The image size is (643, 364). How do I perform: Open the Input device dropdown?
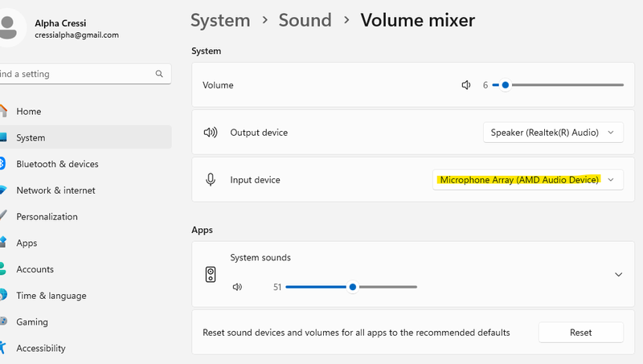[527, 180]
